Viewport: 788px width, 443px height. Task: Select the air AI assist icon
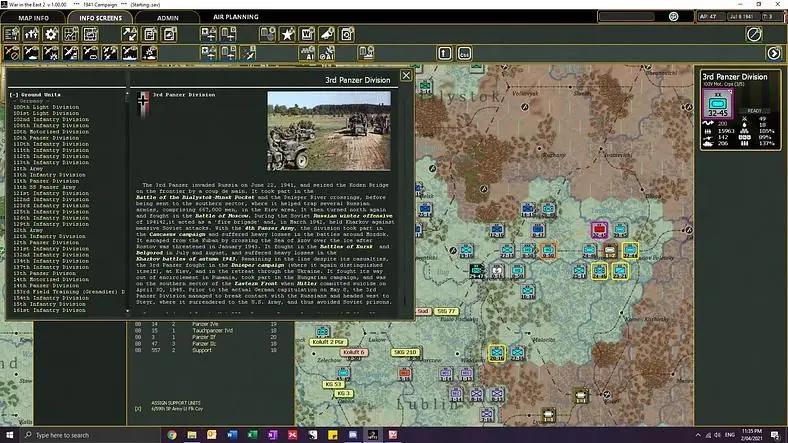pos(307,53)
